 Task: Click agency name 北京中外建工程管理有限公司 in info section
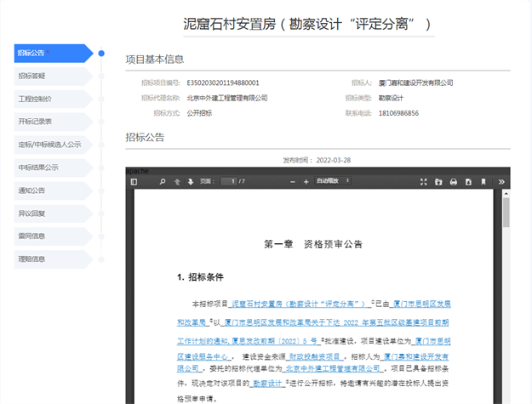coord(227,99)
